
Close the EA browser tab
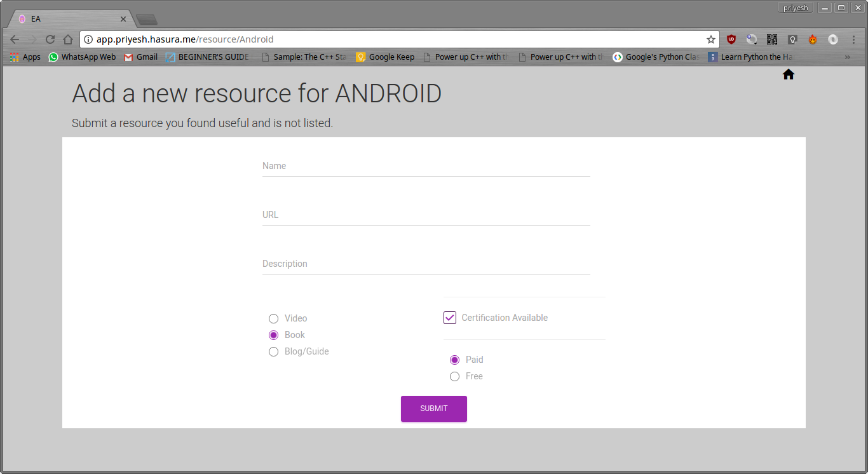point(123,19)
